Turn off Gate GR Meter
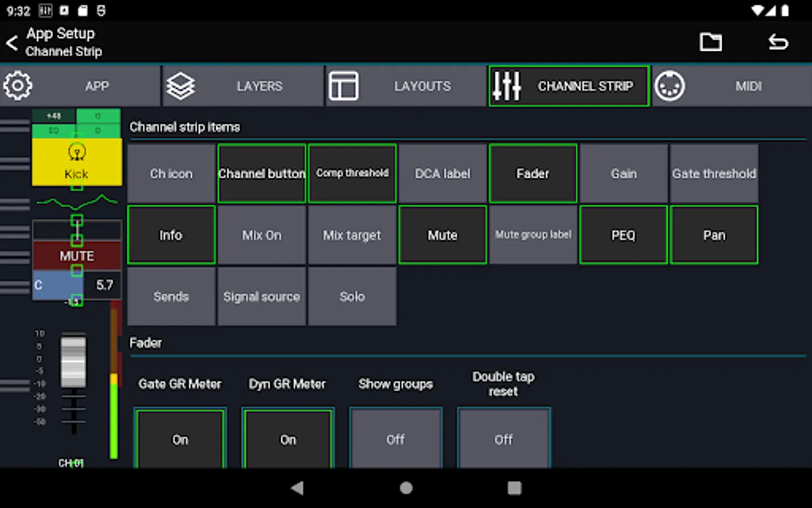 pos(180,438)
